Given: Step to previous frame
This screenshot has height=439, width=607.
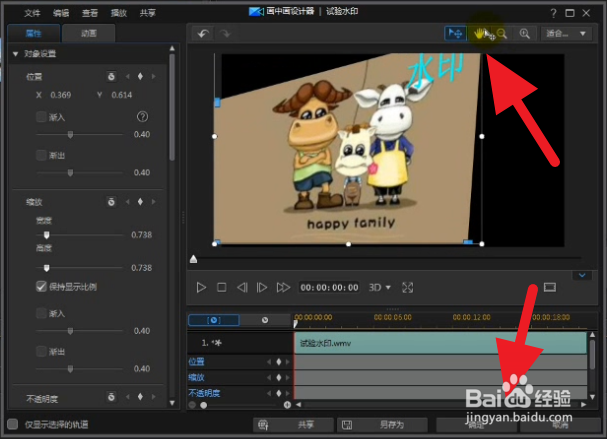Looking at the screenshot, I should 242,288.
